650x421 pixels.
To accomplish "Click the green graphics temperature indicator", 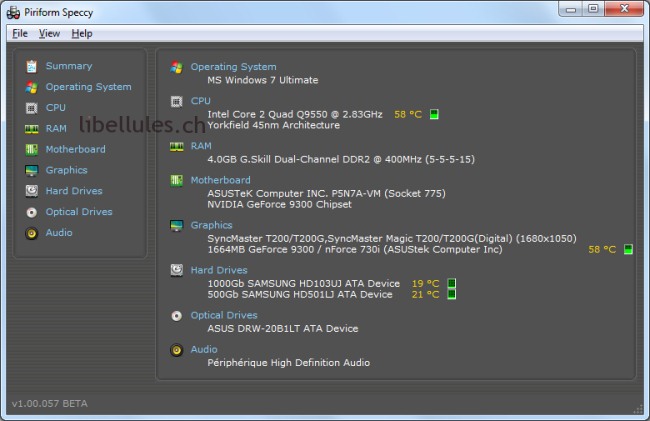I will [628, 249].
